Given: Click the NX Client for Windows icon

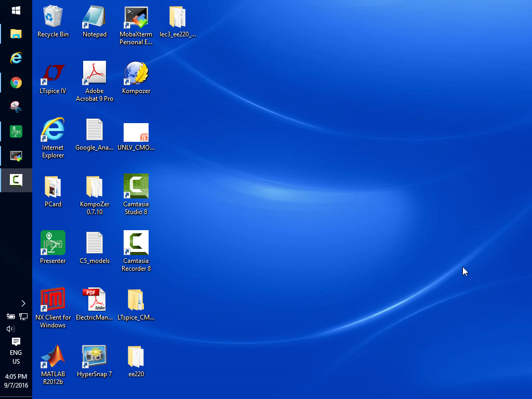Looking at the screenshot, I should click(x=53, y=300).
